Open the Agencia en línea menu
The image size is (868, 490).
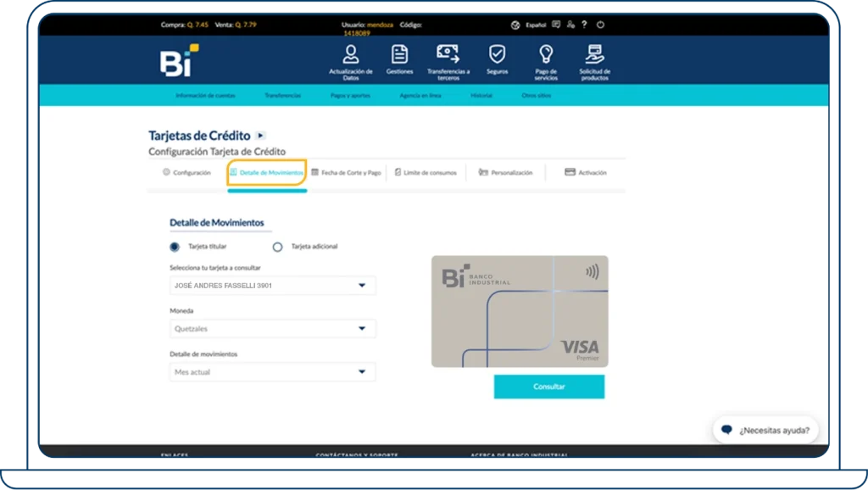tap(420, 96)
